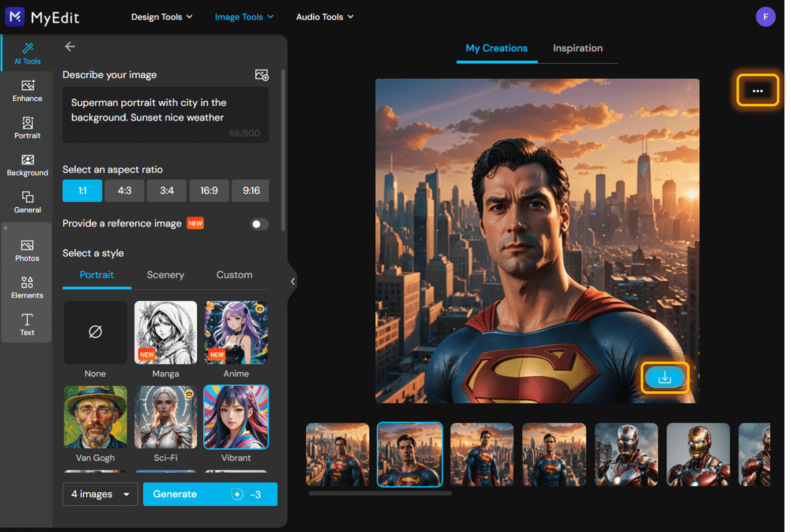Choose the Van Gogh style
Viewport: 791px width, 532px height.
[95, 417]
